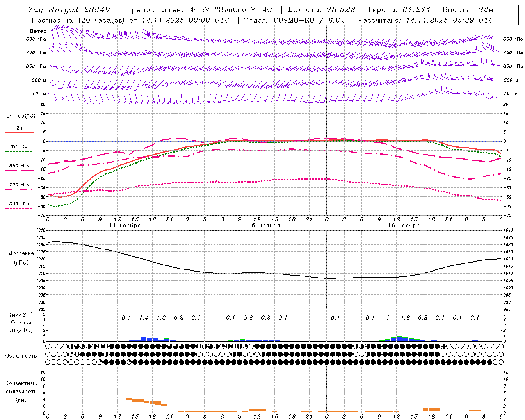The image size is (525, 420).
Task: Click the 0.3 precipitation value
Action: click(x=422, y=318)
